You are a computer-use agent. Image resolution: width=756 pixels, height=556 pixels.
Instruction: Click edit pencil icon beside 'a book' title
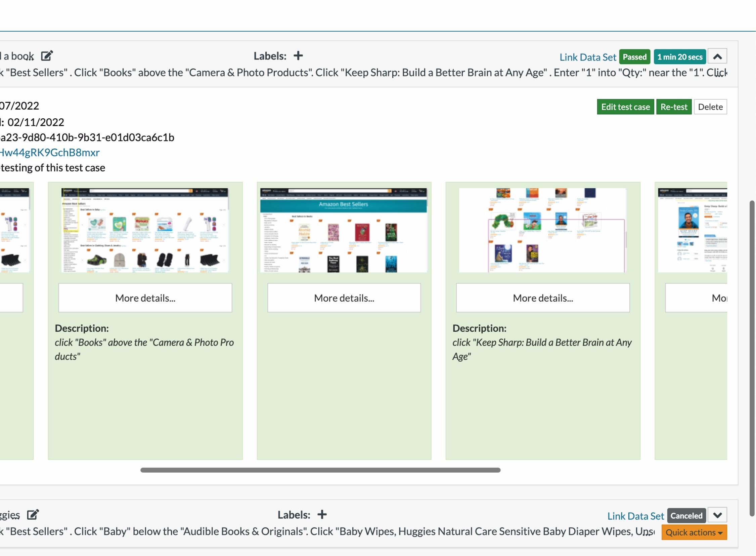(47, 55)
